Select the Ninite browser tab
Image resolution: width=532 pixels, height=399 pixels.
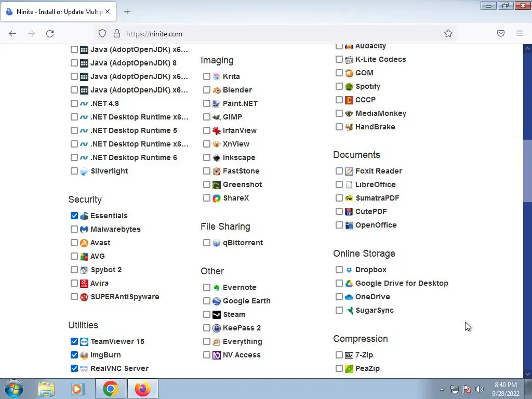coord(58,12)
